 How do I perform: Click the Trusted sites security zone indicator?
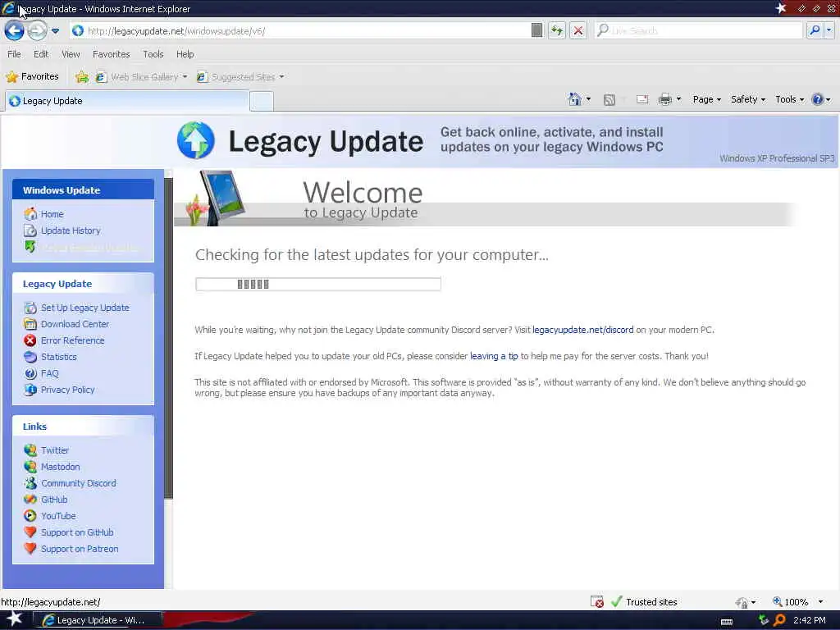[x=645, y=602]
